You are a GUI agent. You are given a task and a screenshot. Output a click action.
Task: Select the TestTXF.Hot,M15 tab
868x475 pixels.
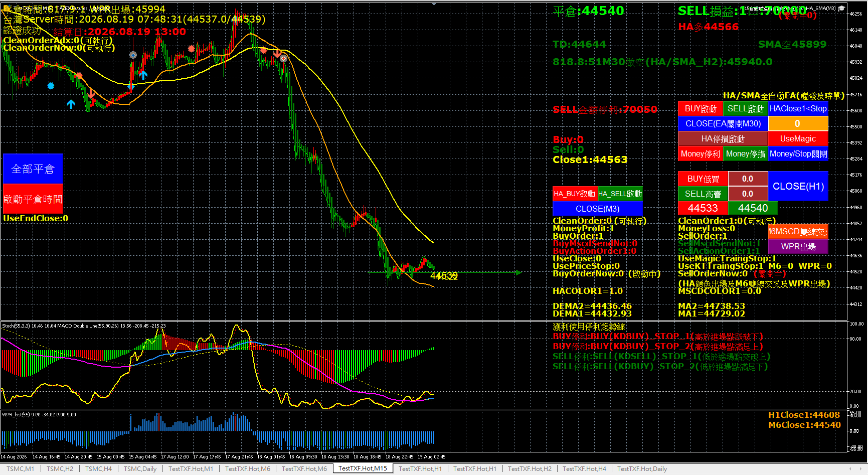[363, 468]
